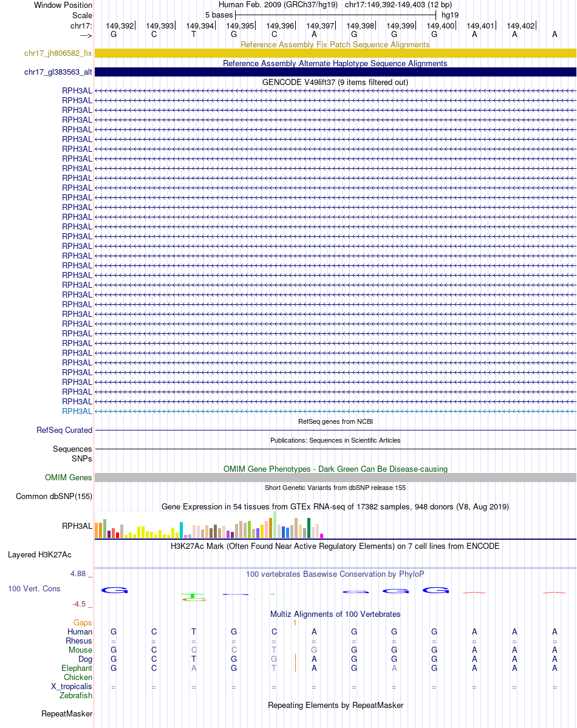Click the RefSeq Curated track label
Image resolution: width=577 pixels, height=728 pixels.
[64, 430]
